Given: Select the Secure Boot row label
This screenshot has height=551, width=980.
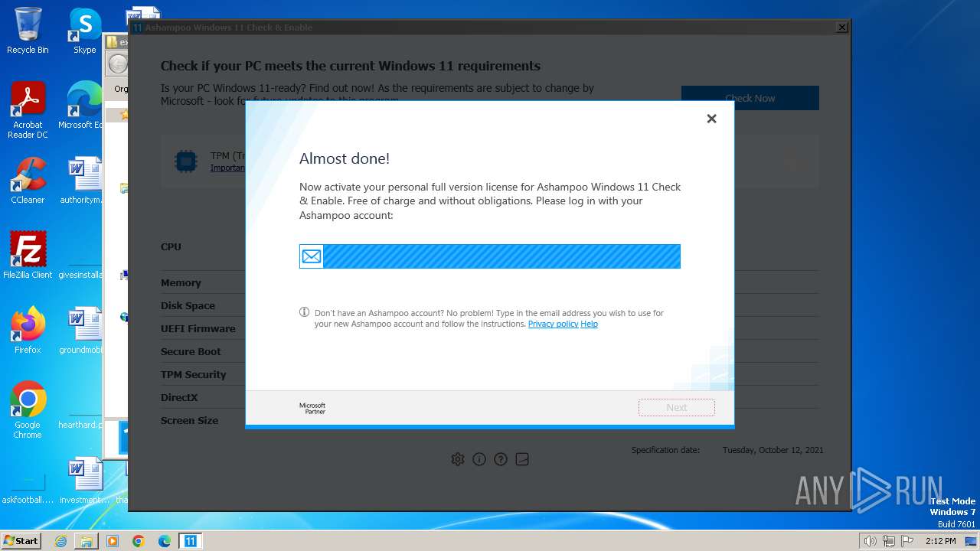Looking at the screenshot, I should (x=191, y=351).
